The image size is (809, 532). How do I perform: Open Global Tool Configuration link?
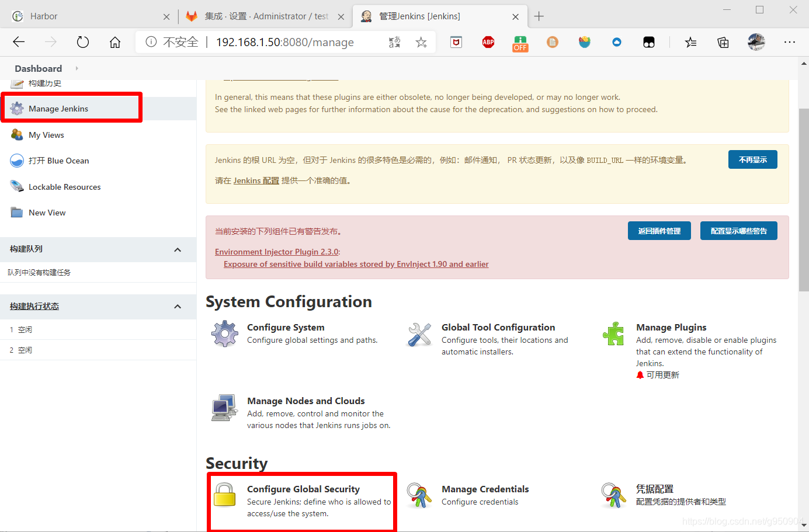click(x=498, y=328)
